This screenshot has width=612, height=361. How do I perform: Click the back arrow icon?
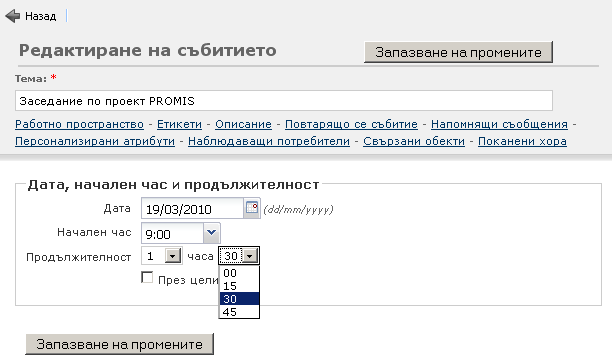12,16
